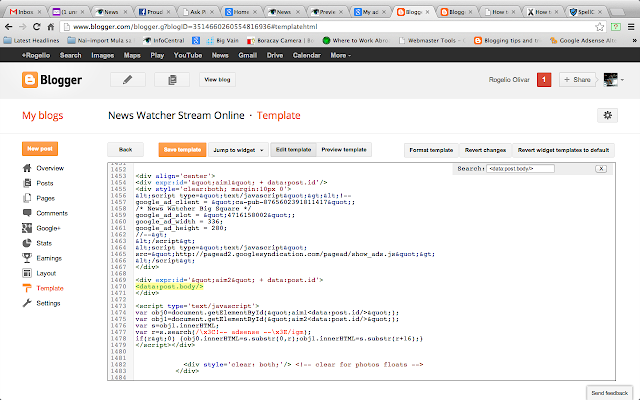Screen dimensions: 640x400
Task: Click +Rogelio in the Google bar
Action: tap(36, 56)
